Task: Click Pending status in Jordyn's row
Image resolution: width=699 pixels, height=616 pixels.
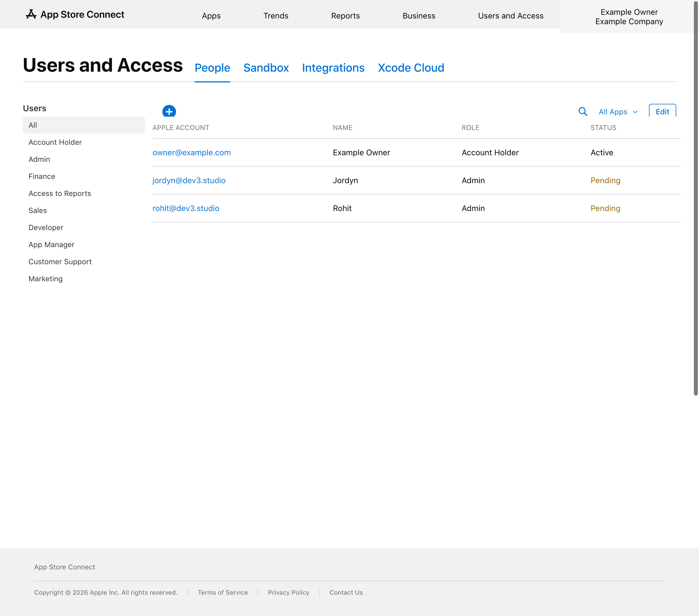Action: 605,181
